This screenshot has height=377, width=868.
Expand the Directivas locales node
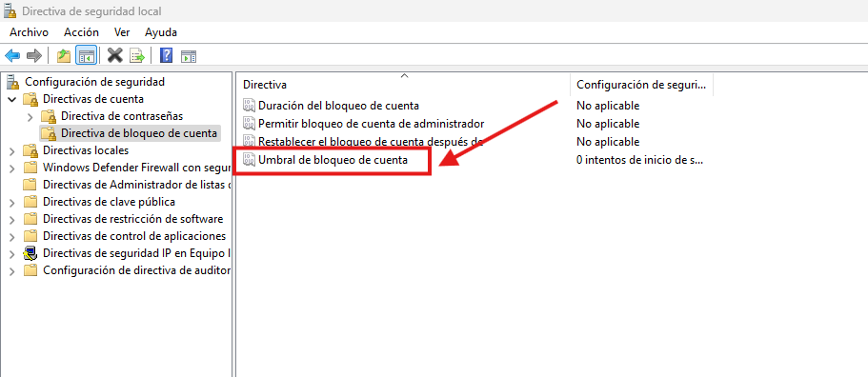[x=12, y=151]
